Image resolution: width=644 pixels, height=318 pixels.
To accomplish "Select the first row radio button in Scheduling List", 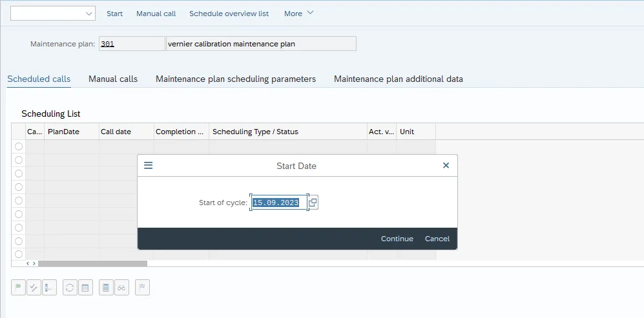I will (18, 146).
